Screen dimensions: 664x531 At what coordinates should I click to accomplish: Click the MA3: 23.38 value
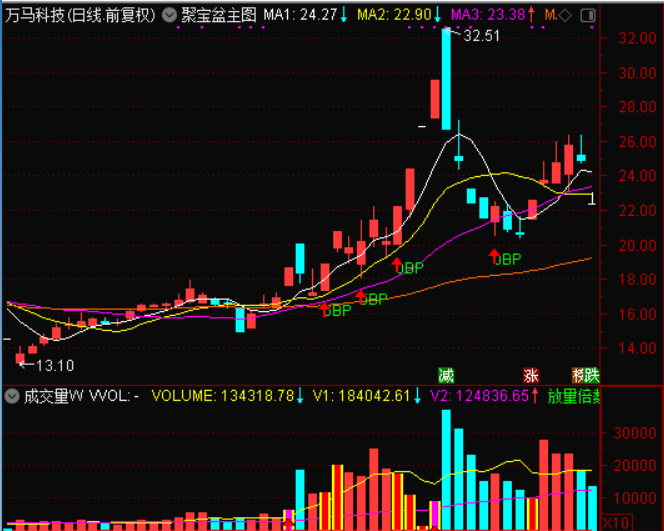point(488,16)
